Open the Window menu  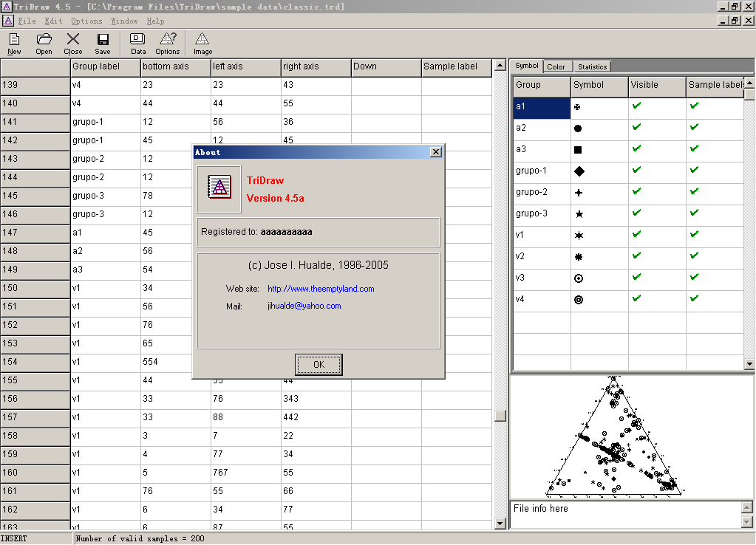(x=124, y=21)
